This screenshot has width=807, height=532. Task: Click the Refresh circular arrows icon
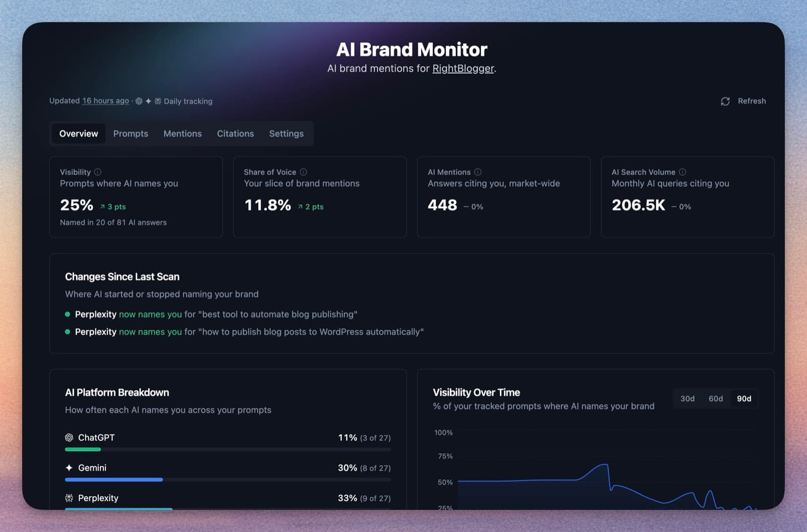tap(725, 101)
